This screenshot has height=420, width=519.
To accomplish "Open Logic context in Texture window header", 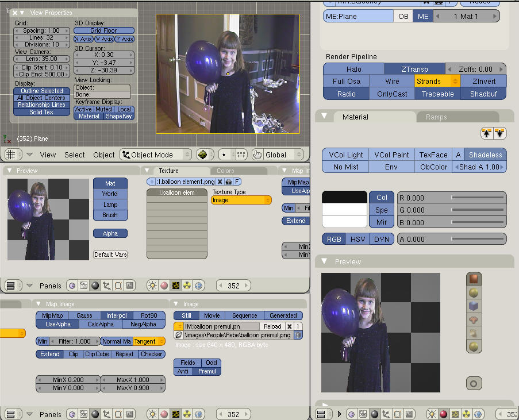I will pyautogui.click(x=72, y=286).
